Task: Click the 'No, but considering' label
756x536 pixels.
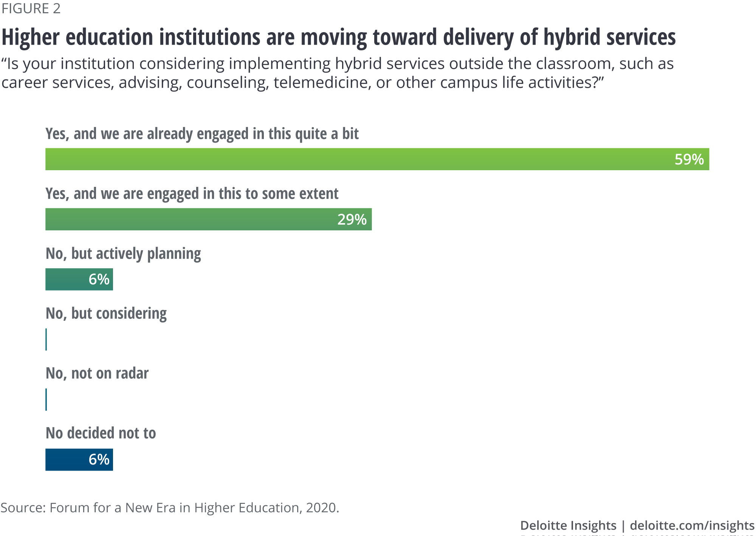Action: click(x=106, y=314)
